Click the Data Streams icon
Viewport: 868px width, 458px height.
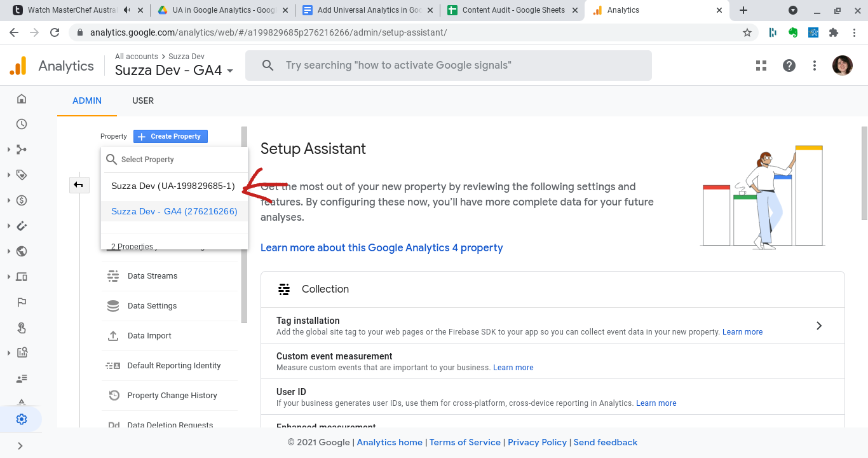click(x=113, y=276)
